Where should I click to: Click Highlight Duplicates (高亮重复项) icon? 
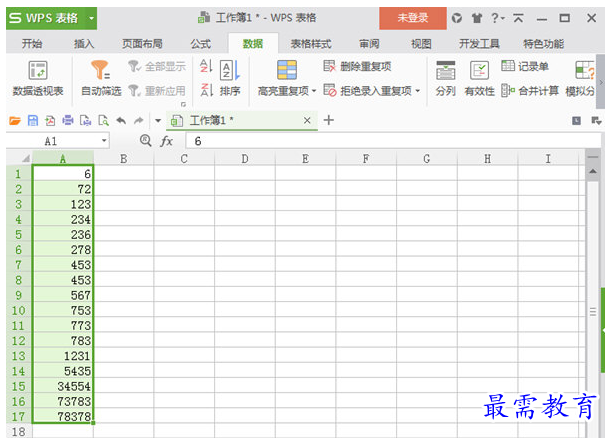287,70
